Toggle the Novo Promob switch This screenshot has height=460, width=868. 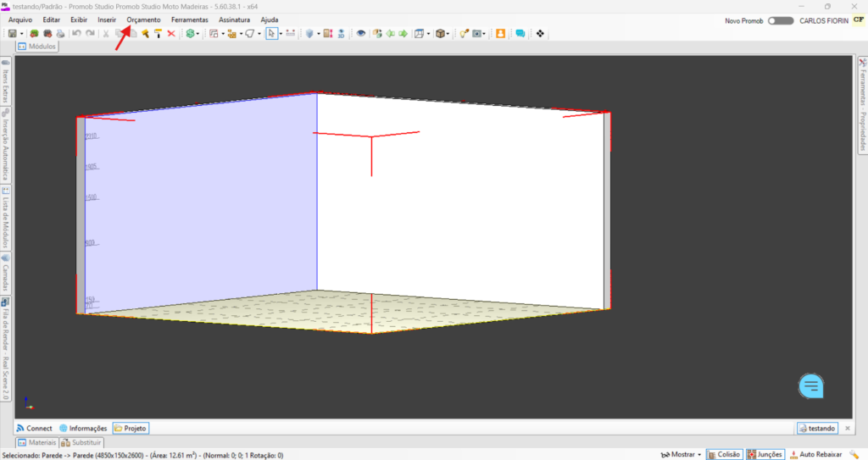pos(780,20)
